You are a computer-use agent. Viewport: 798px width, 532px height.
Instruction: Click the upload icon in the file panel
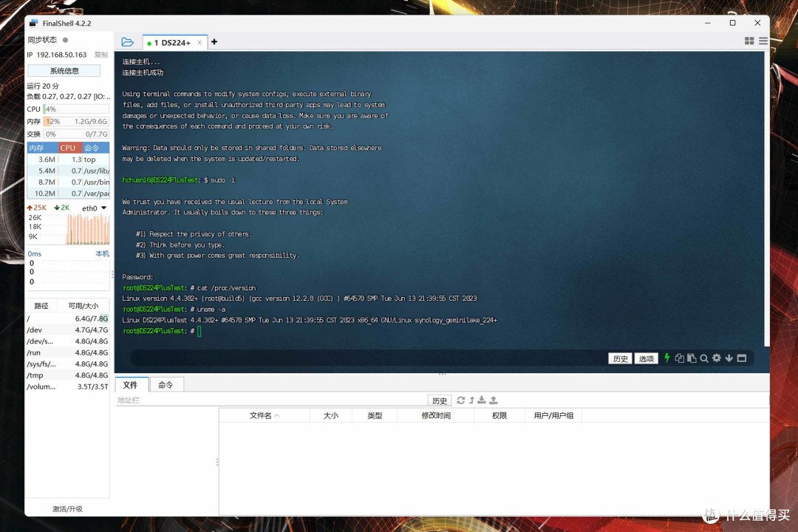(x=494, y=400)
